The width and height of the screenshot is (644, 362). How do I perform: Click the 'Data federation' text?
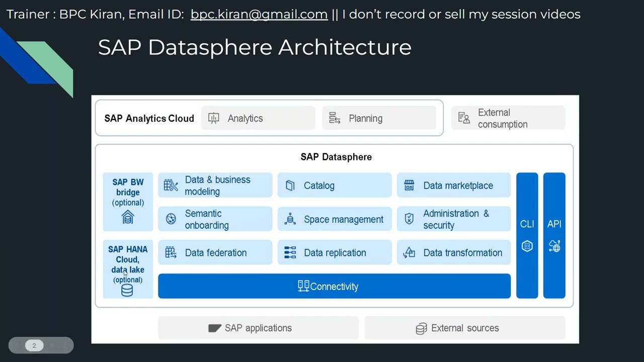tap(216, 252)
